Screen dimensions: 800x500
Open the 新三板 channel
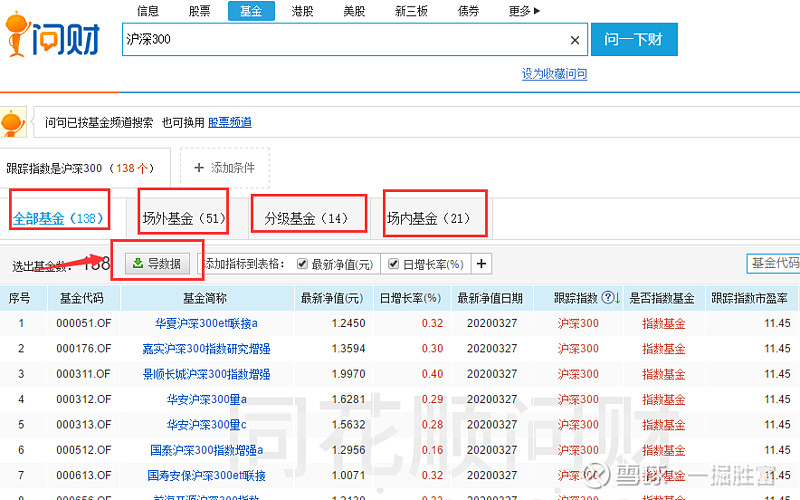coord(411,11)
